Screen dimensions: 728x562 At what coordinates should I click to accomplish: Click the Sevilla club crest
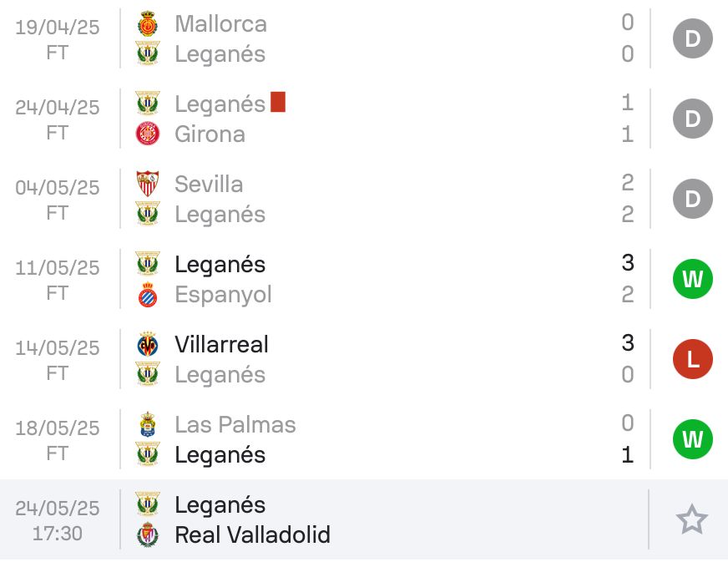(x=148, y=184)
